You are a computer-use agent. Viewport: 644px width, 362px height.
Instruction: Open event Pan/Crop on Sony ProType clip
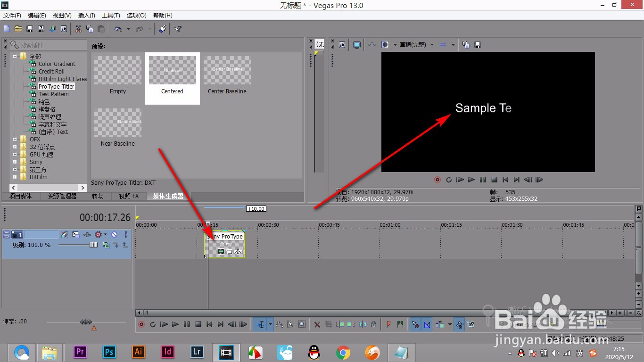[x=230, y=252]
